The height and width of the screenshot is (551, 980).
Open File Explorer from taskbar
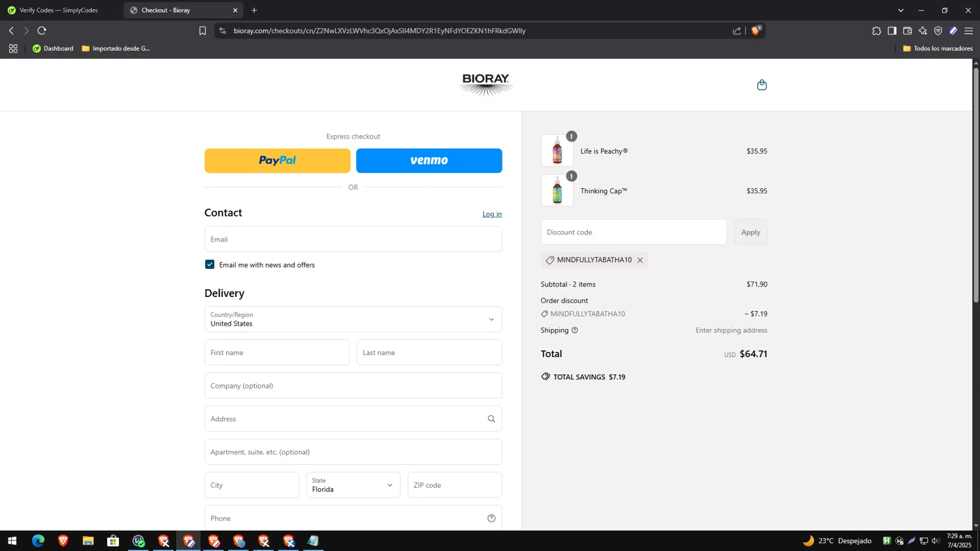pyautogui.click(x=88, y=541)
